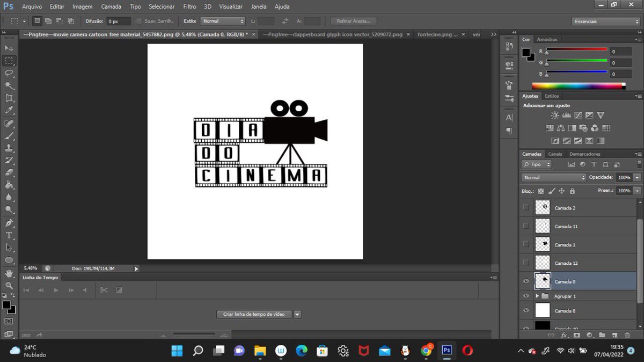Toggle visibility of Camada 11
Viewport: 644px width, 362px height.
click(526, 226)
